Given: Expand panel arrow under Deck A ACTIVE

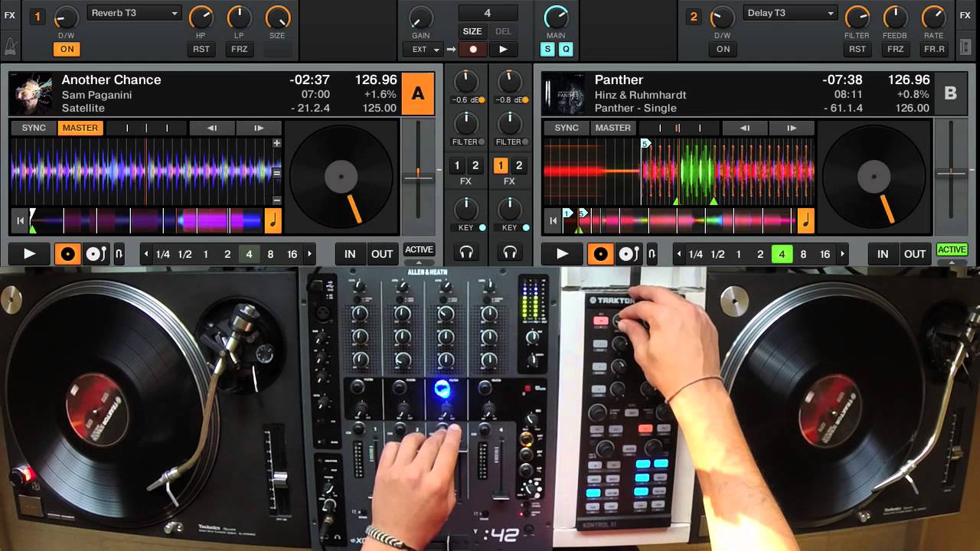Looking at the screenshot, I should point(419,262).
